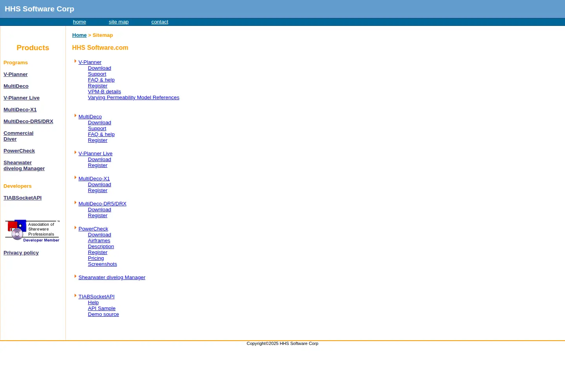Click PowerCheck sitemap heading
This screenshot has height=392, width=565.
click(x=93, y=229)
